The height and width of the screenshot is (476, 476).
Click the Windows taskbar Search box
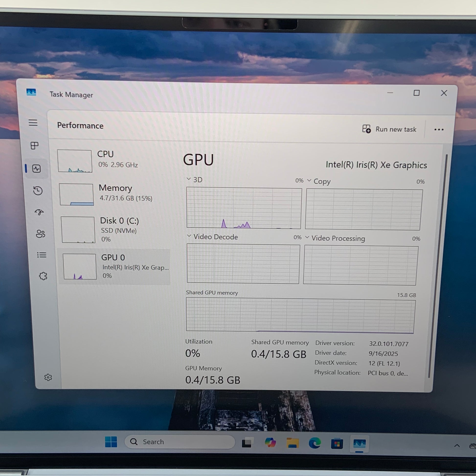point(180,442)
